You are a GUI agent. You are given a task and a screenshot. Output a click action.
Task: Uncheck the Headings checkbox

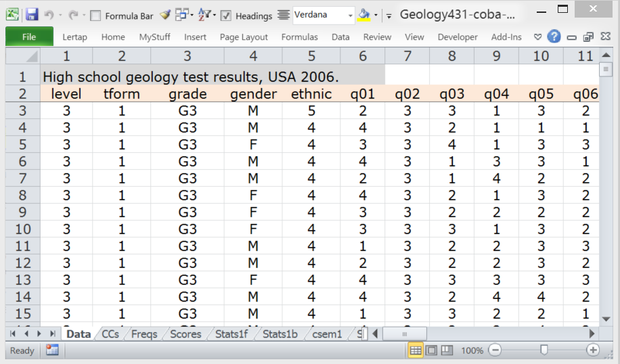pyautogui.click(x=226, y=16)
